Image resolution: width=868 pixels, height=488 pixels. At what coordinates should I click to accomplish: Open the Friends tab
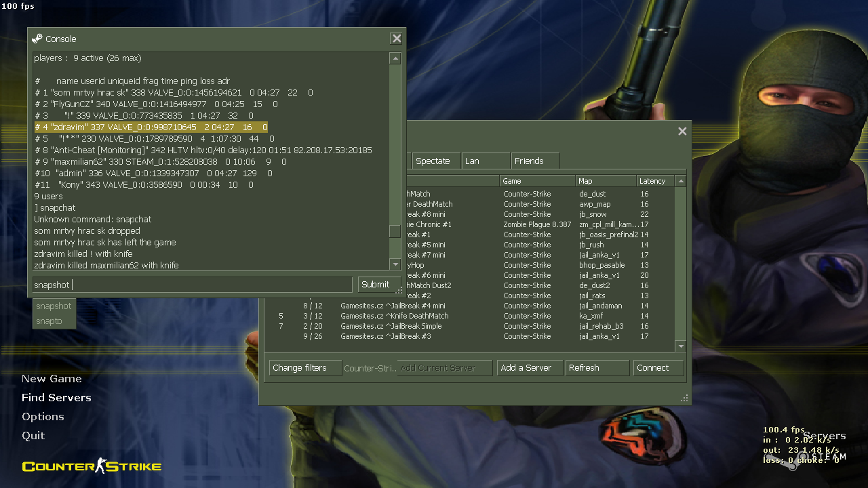(536, 161)
